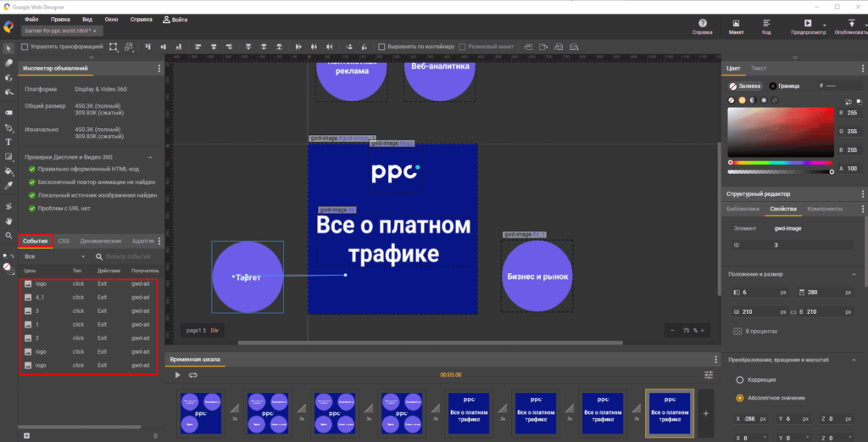Screen dimensions: 868x442
Task: Select the last timeline keyframe thumbnail
Action: click(x=670, y=412)
